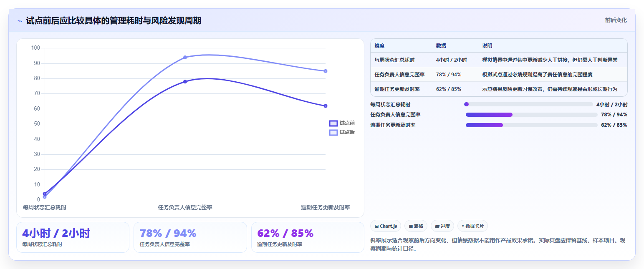
Task: Click table cell 任务负责人信息完整率
Action: 399,75
